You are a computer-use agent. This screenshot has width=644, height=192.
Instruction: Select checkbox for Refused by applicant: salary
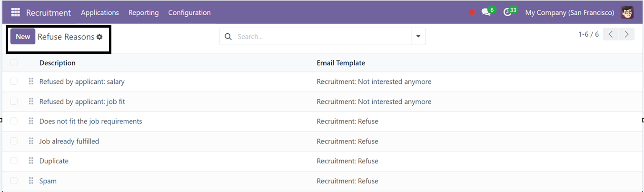tap(14, 81)
